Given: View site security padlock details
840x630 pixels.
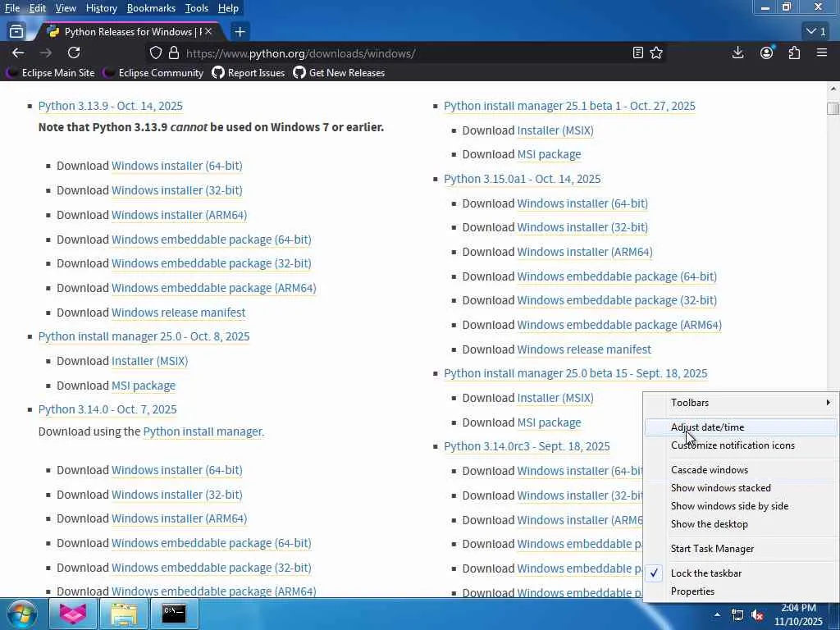Looking at the screenshot, I should click(x=174, y=53).
